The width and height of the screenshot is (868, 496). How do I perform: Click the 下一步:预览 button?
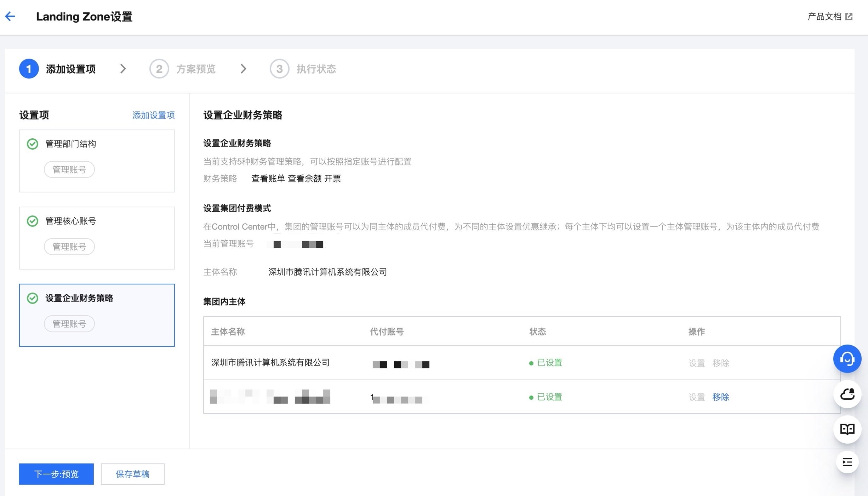(x=56, y=474)
